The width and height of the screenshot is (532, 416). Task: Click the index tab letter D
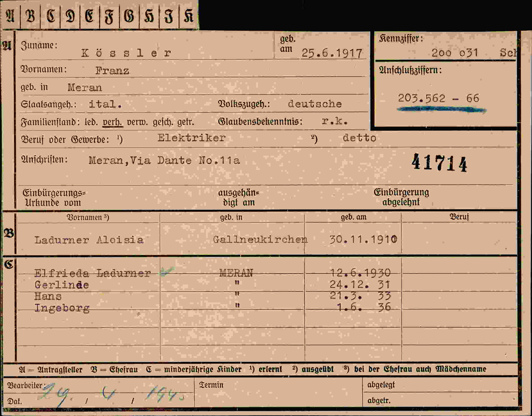pos(70,16)
